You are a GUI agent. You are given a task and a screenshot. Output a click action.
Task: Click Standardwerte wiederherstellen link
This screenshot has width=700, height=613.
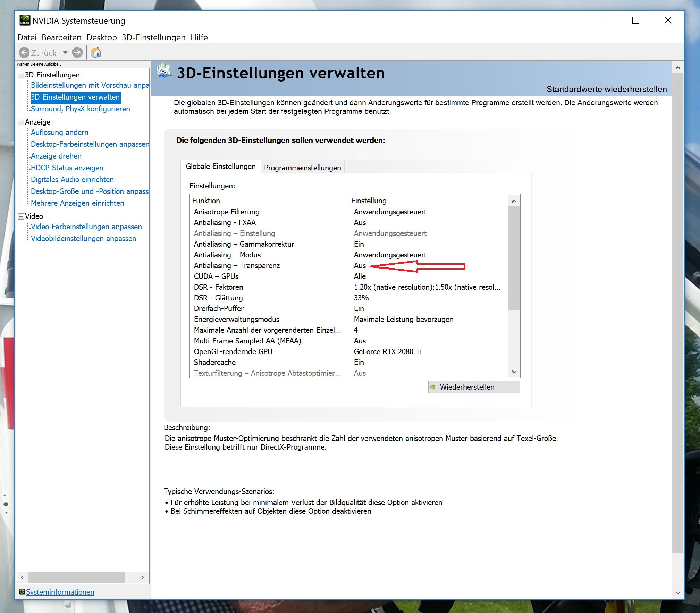point(607,89)
